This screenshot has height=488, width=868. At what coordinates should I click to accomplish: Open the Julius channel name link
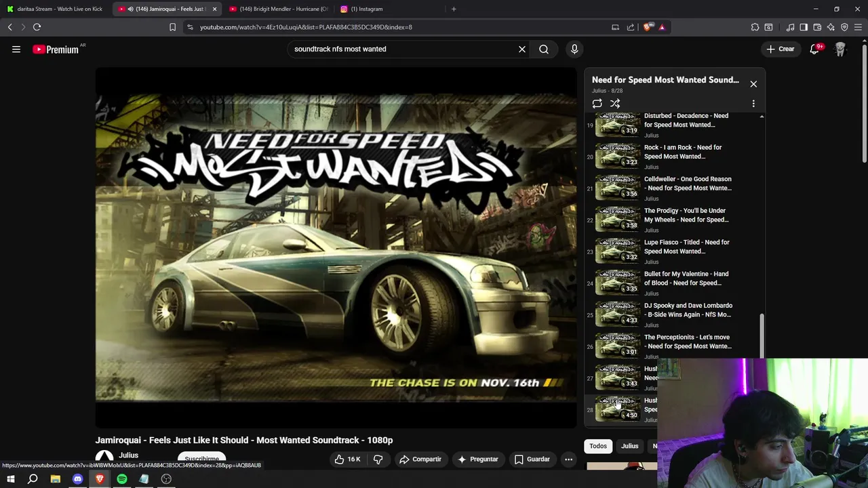(x=128, y=455)
